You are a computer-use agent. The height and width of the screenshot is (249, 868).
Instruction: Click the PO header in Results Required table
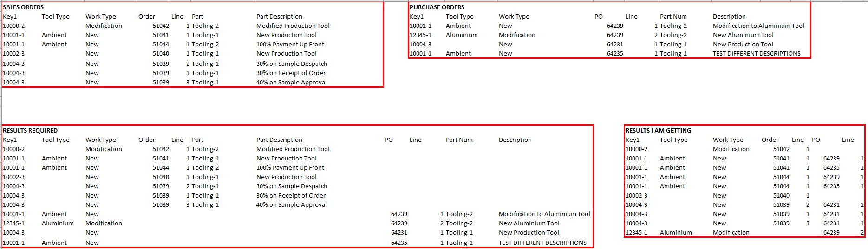click(389, 140)
